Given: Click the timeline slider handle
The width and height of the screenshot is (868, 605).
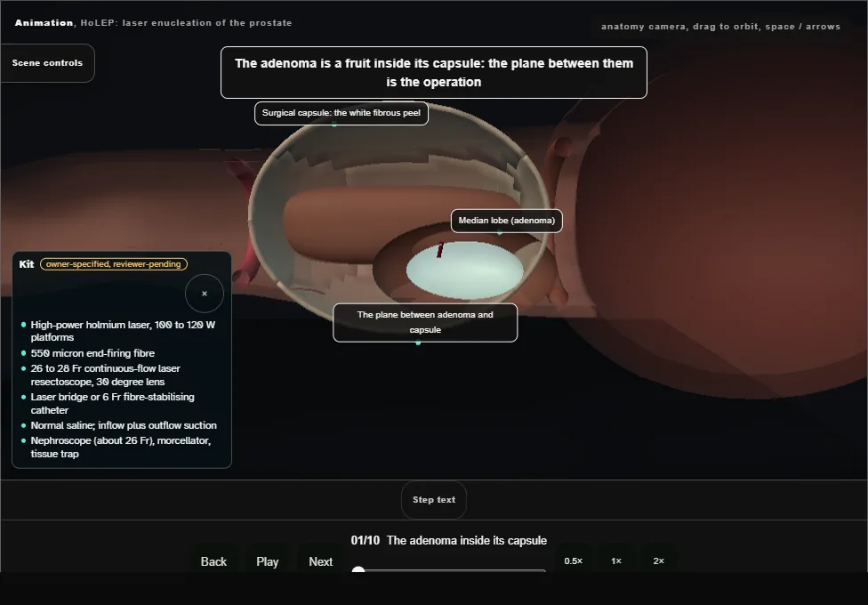Looking at the screenshot, I should tap(358, 569).
